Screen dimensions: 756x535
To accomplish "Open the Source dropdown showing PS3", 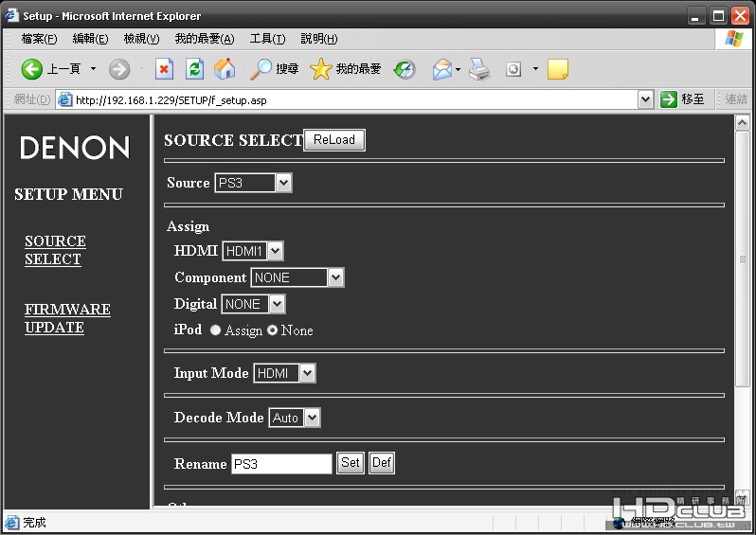I will (253, 183).
